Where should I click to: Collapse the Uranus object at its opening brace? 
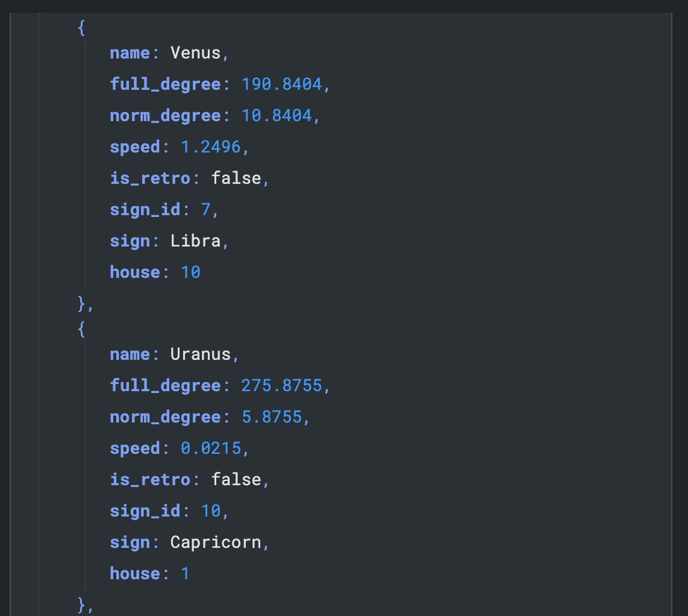point(81,329)
